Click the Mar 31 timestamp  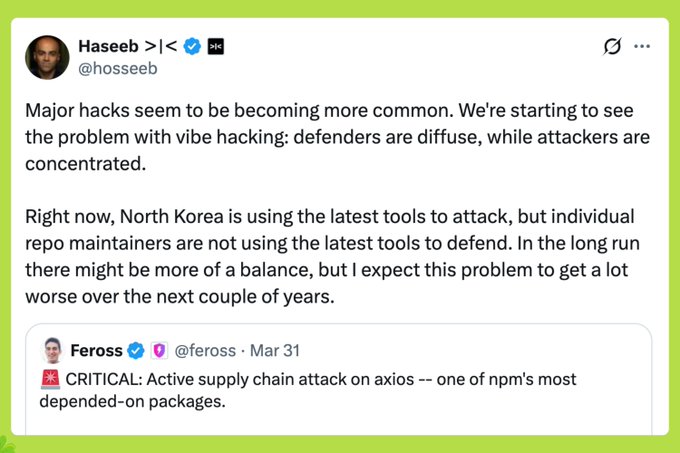coord(273,351)
